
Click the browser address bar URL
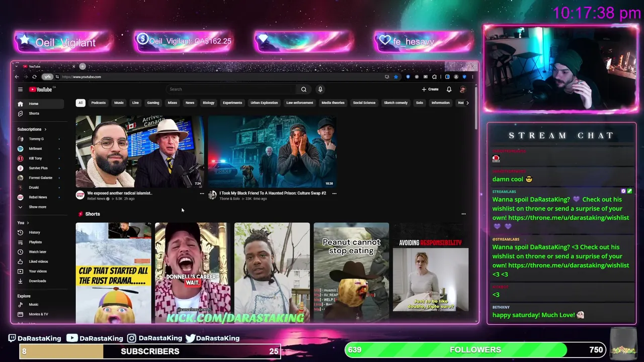point(82,77)
